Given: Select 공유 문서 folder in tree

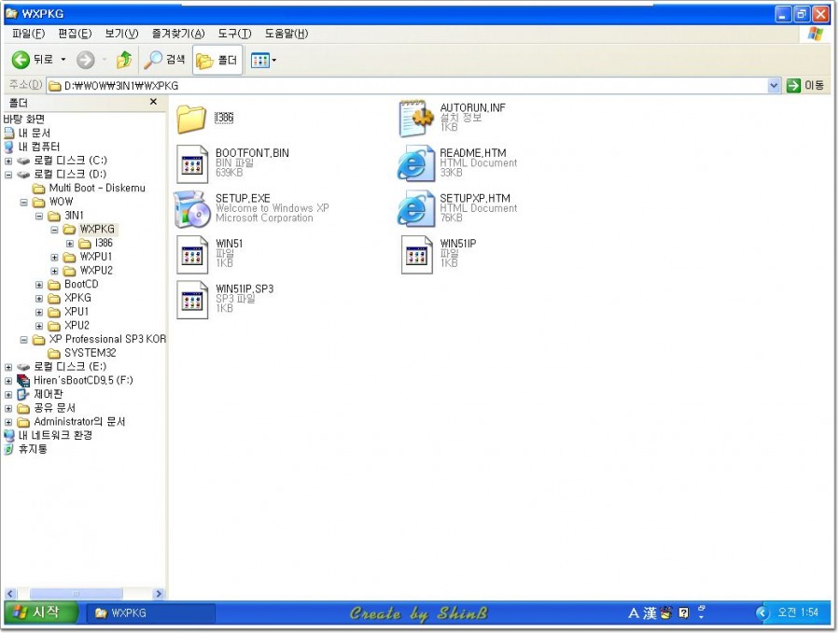Looking at the screenshot, I should pyautogui.click(x=54, y=408).
